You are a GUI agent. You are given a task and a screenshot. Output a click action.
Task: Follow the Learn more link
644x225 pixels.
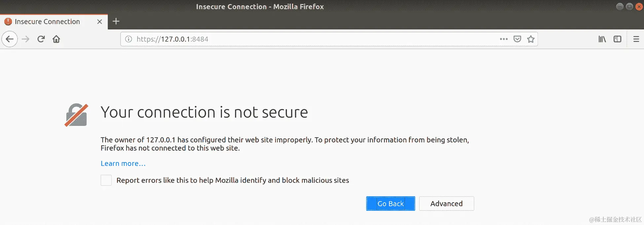(x=123, y=164)
